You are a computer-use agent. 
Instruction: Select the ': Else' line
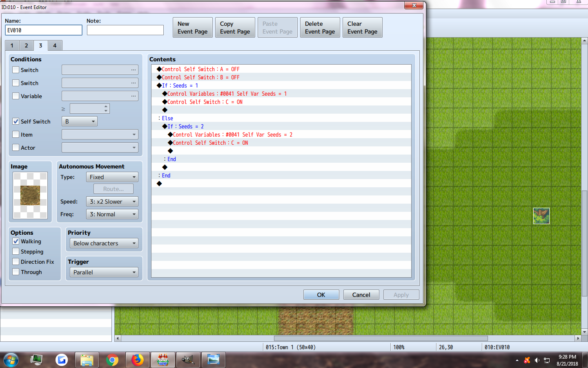(x=281, y=118)
